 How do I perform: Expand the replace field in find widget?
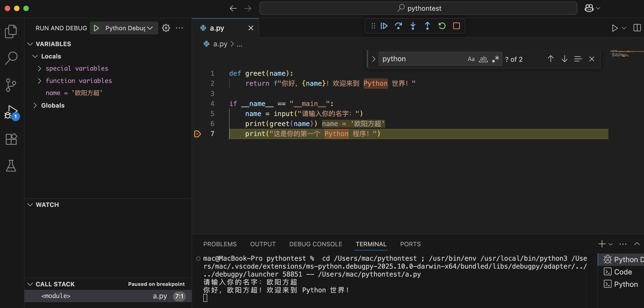pyautogui.click(x=373, y=59)
